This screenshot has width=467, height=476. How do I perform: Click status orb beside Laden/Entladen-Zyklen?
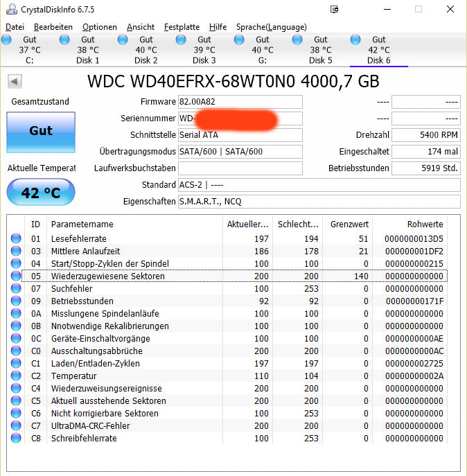[16, 363]
